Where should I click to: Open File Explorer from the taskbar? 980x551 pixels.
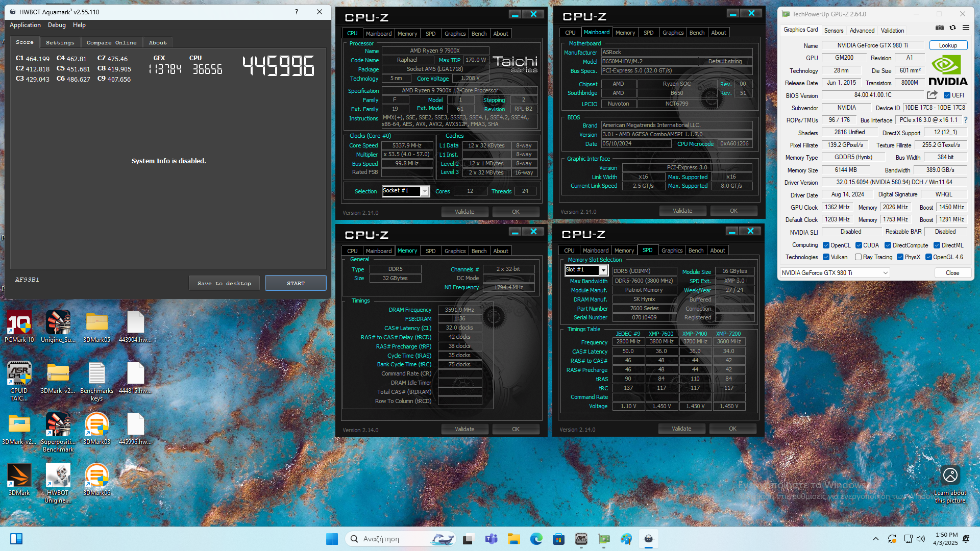[x=513, y=539]
